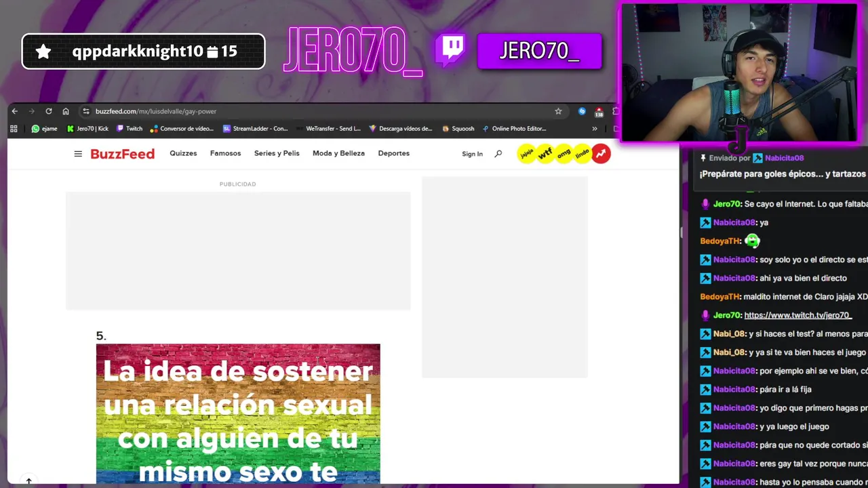Open the WeTransfer bookmark
Image resolution: width=868 pixels, height=488 pixels.
click(328, 128)
